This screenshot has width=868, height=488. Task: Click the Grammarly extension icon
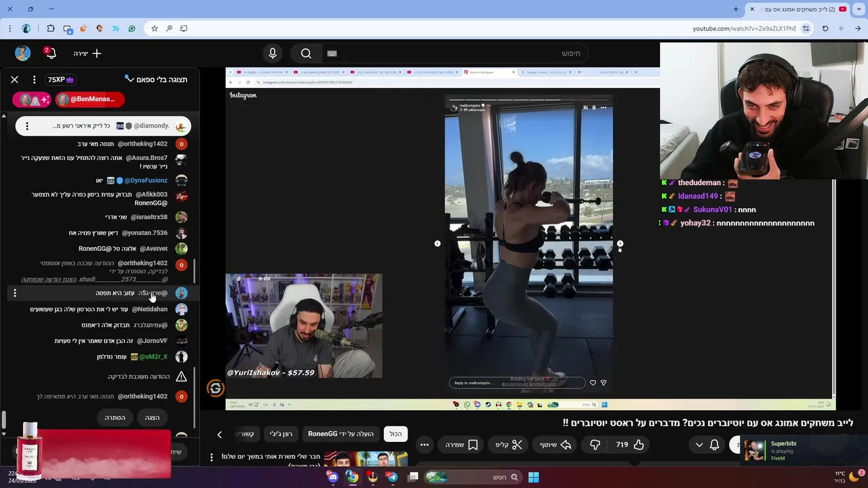pyautogui.click(x=132, y=28)
